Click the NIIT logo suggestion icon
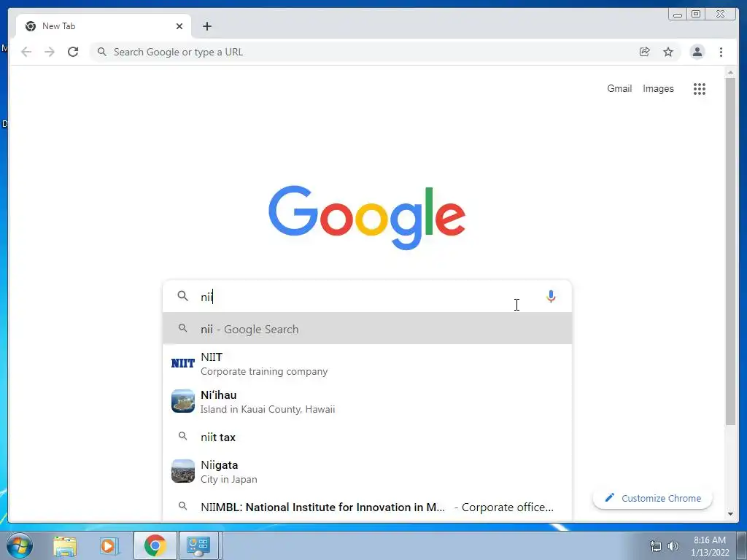 183,363
